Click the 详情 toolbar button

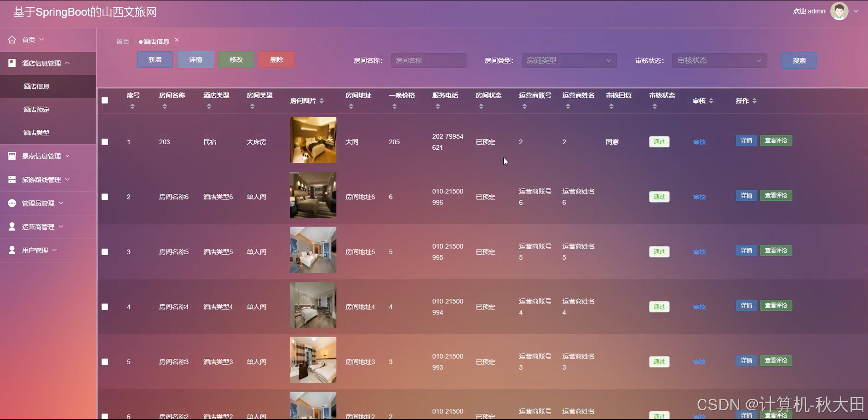click(x=195, y=60)
